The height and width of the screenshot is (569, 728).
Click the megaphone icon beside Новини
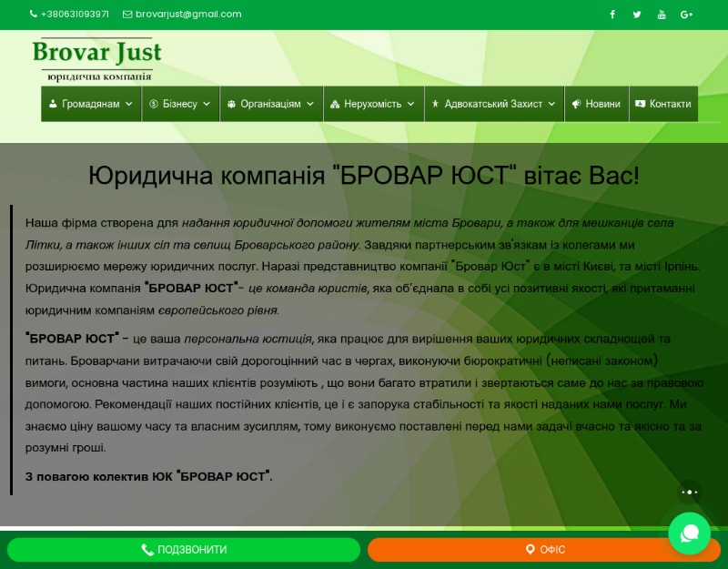pos(576,104)
